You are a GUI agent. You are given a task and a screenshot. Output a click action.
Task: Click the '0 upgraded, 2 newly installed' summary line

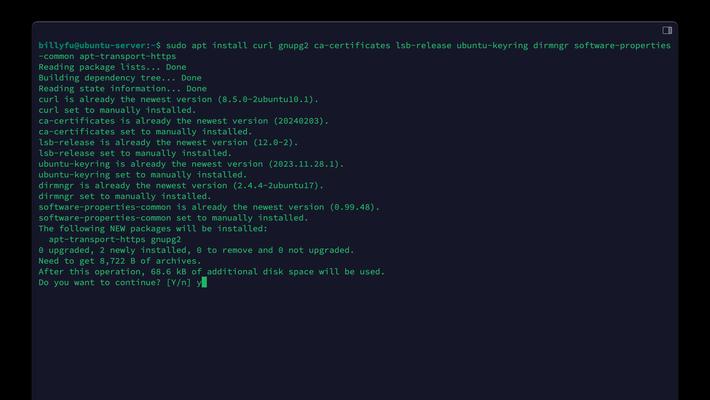coord(196,250)
